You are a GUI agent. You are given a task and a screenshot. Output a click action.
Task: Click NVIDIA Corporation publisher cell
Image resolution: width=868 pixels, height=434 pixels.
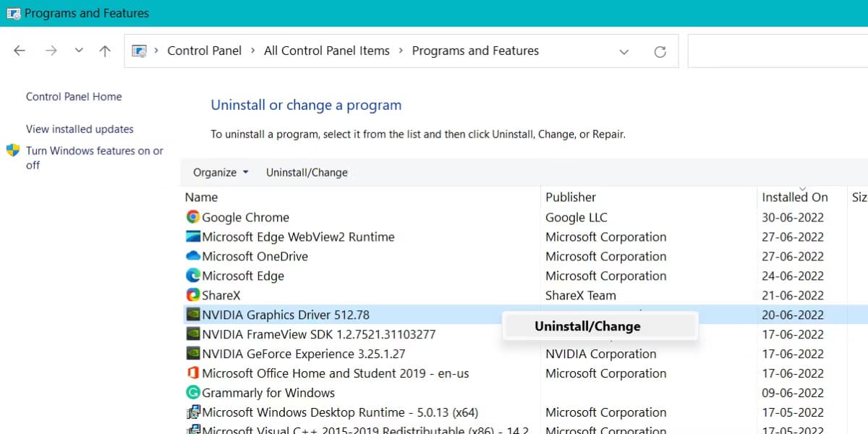(x=601, y=354)
